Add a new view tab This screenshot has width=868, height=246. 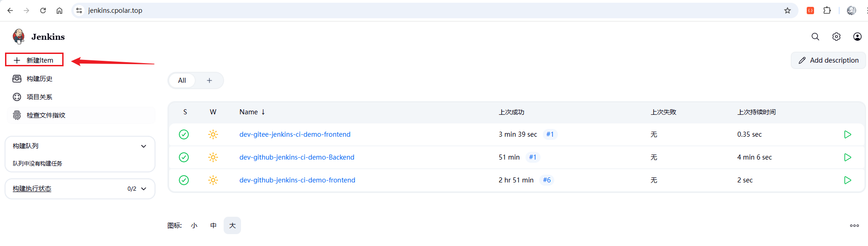209,80
